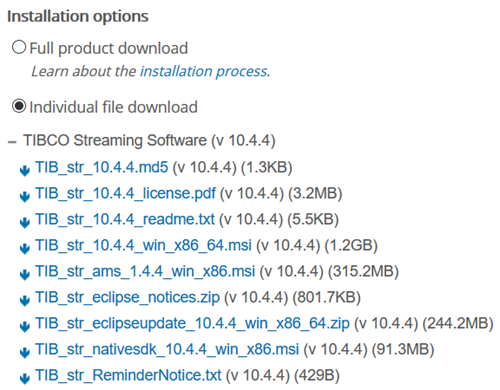500x390 pixels.
Task: Open the installation process link
Action: tap(205, 71)
